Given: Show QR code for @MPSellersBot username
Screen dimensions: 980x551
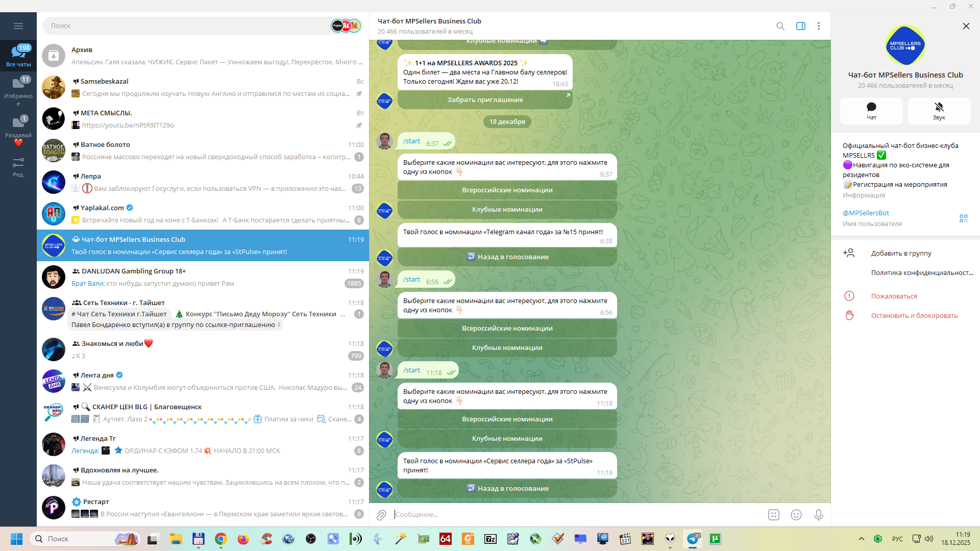Looking at the screenshot, I should pos(963,218).
